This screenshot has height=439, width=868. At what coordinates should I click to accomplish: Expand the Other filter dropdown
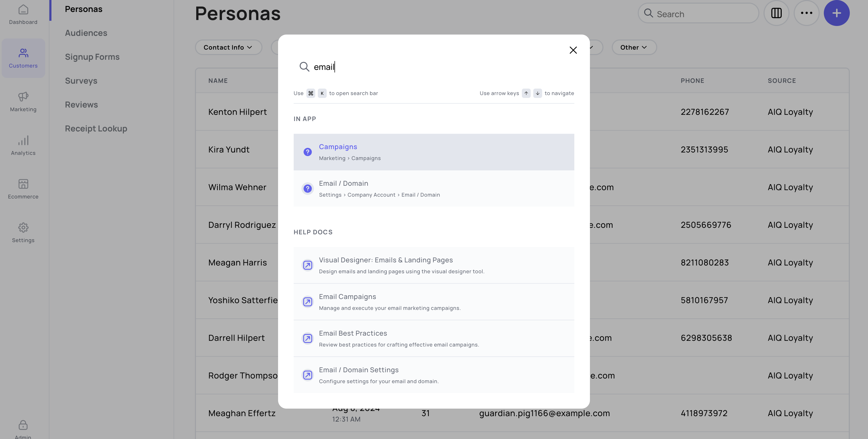(634, 48)
